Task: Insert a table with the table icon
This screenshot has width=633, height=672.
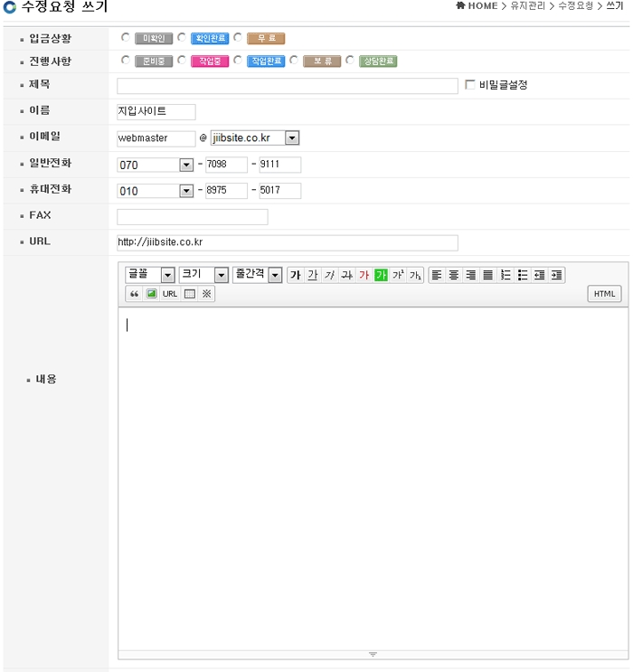Action: tap(190, 294)
